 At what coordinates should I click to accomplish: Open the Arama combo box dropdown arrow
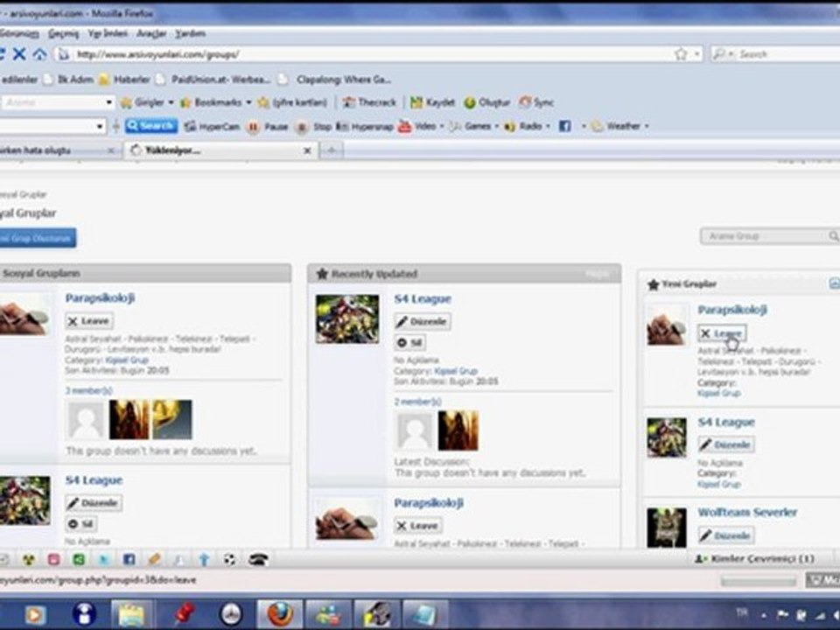coord(108,102)
